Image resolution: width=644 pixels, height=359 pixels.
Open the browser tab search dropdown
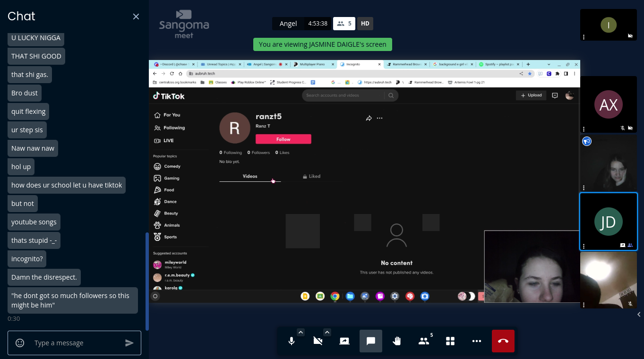[549, 64]
